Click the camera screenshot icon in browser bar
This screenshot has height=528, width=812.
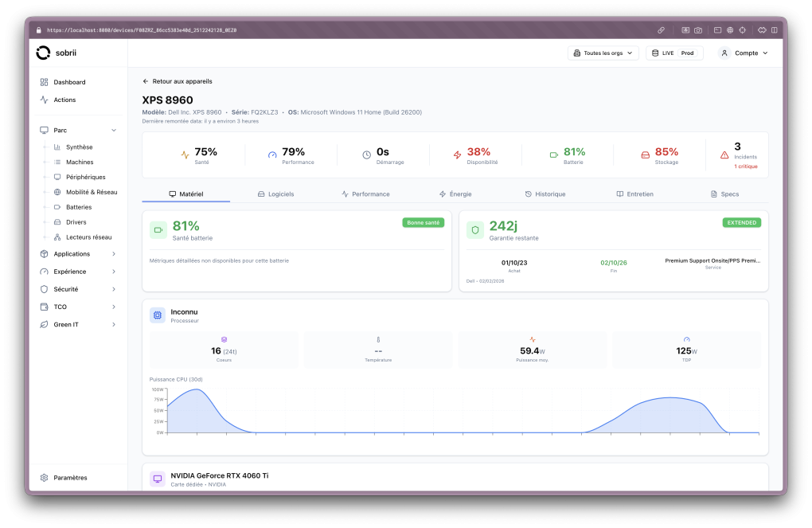point(698,30)
